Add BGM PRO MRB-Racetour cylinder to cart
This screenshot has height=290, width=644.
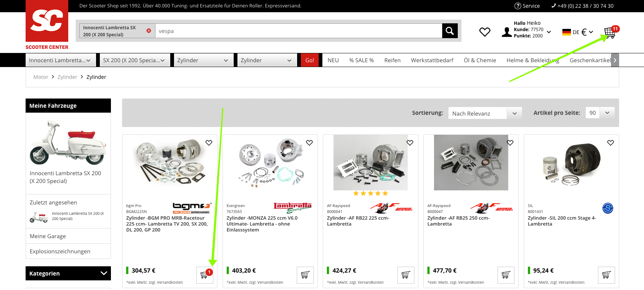[204, 275]
